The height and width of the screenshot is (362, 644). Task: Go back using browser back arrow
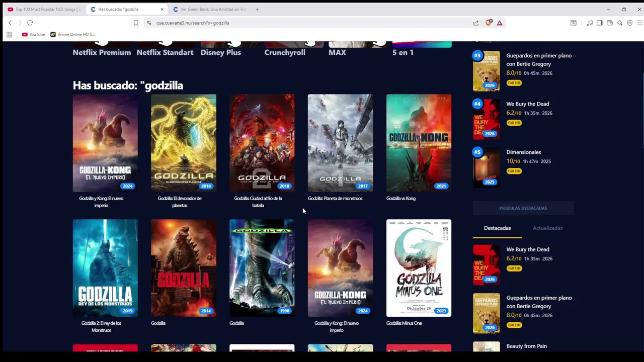click(10, 23)
